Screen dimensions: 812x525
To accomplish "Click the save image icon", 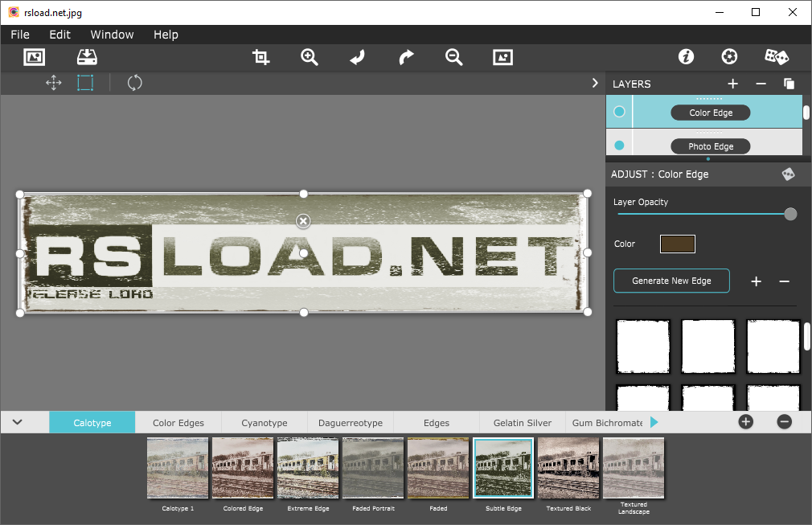I will point(87,57).
